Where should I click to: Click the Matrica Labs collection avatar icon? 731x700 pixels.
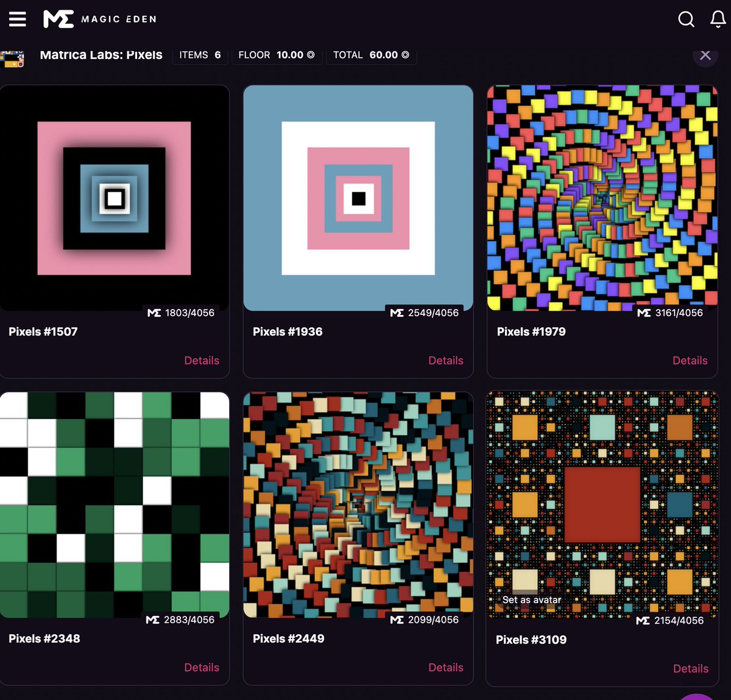[x=12, y=58]
